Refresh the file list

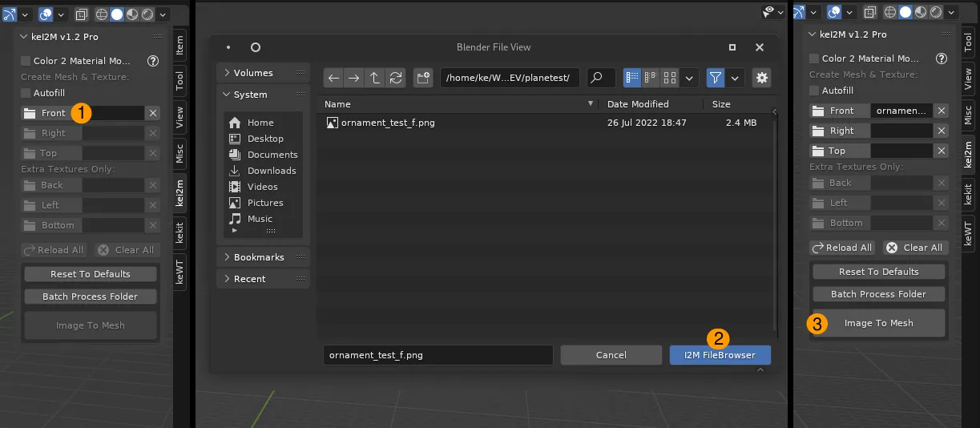point(396,78)
